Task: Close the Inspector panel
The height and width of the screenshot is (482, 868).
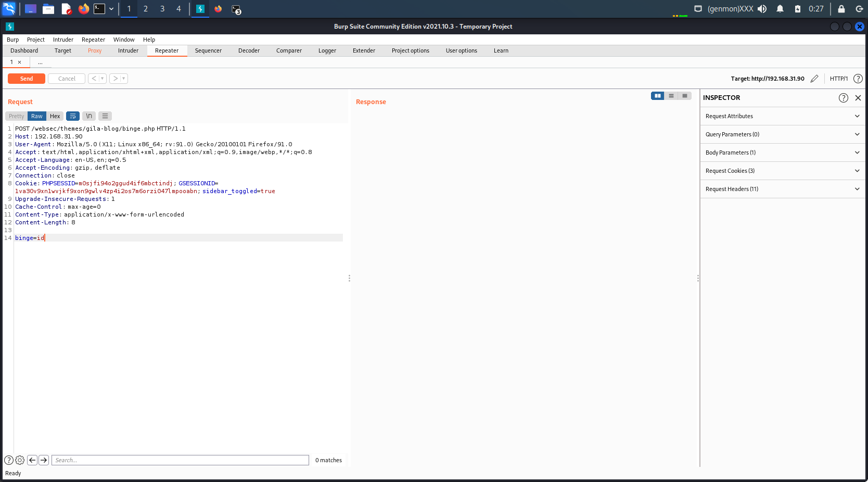Action: tap(858, 98)
